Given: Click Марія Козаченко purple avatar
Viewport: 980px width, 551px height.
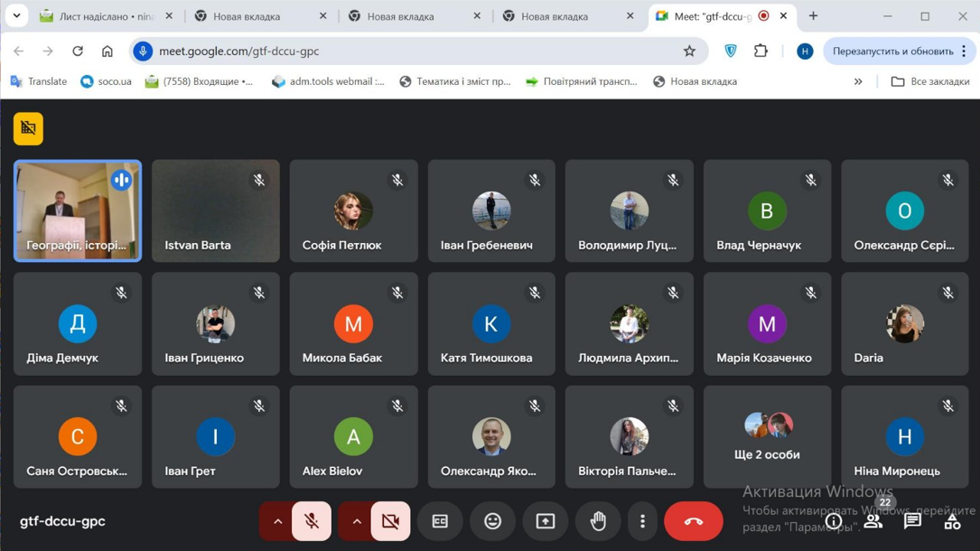Looking at the screenshot, I should pos(767,323).
